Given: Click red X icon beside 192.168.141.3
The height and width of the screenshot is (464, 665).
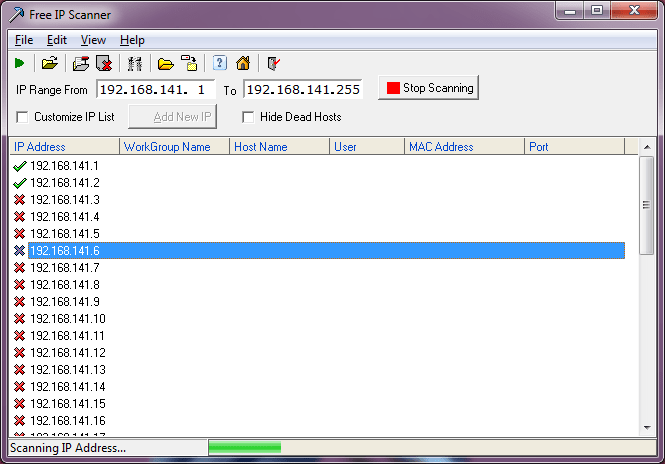Looking at the screenshot, I should coord(20,200).
